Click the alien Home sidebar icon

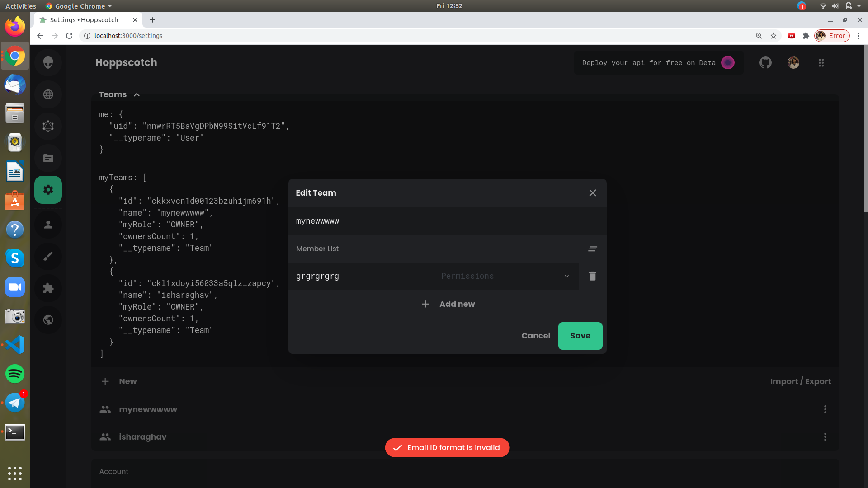pyautogui.click(x=48, y=63)
